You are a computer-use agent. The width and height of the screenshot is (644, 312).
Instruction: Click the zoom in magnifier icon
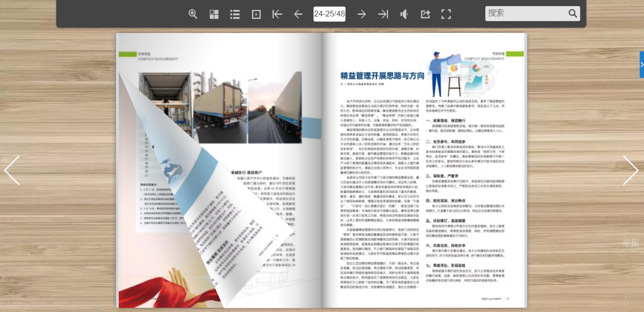(x=193, y=14)
